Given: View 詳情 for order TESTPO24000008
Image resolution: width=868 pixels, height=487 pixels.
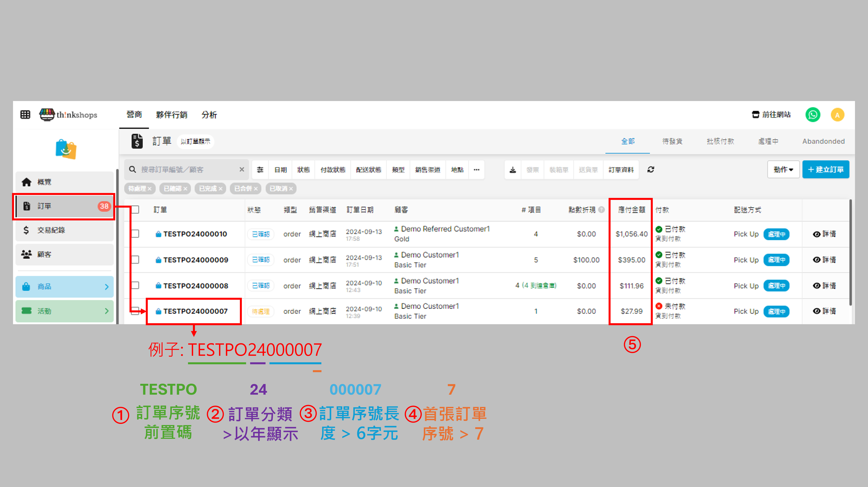Looking at the screenshot, I should coord(824,286).
